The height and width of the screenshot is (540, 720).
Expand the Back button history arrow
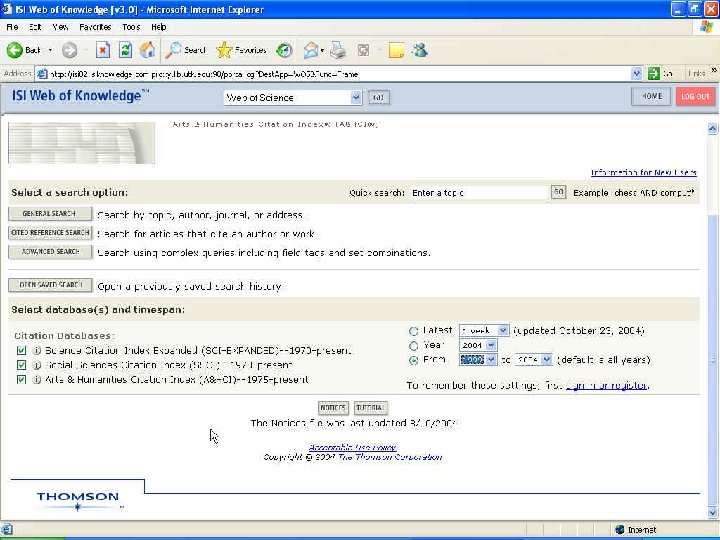(50, 50)
